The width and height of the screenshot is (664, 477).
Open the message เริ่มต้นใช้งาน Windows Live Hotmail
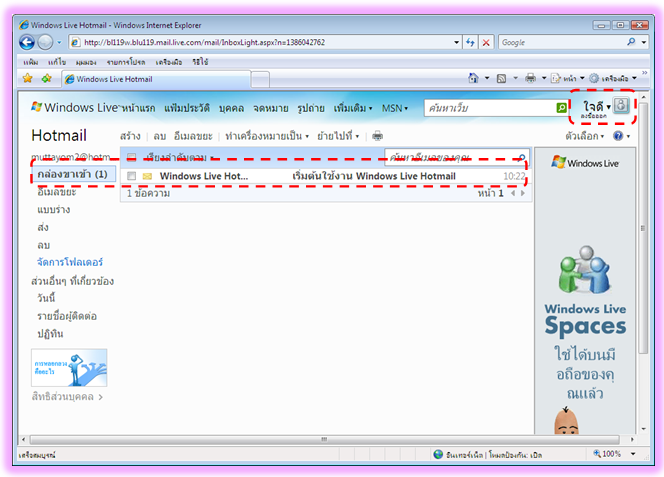click(x=374, y=176)
